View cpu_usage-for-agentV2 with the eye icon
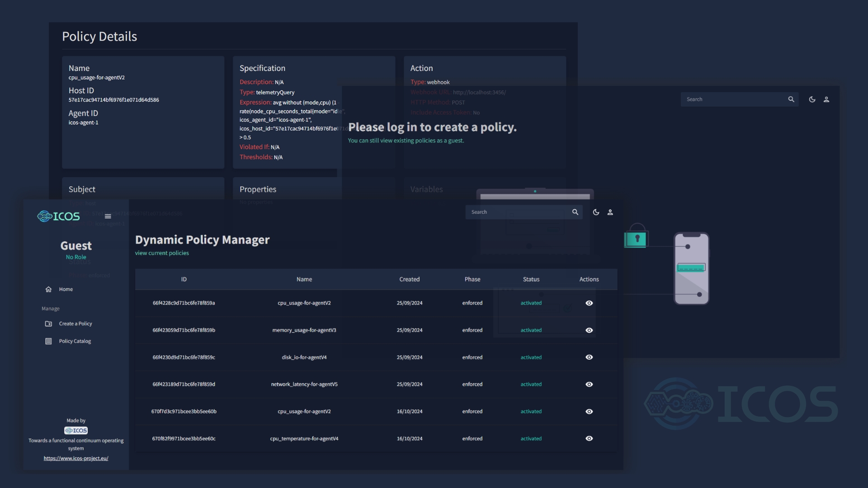Viewport: 868px width, 488px height. point(589,303)
